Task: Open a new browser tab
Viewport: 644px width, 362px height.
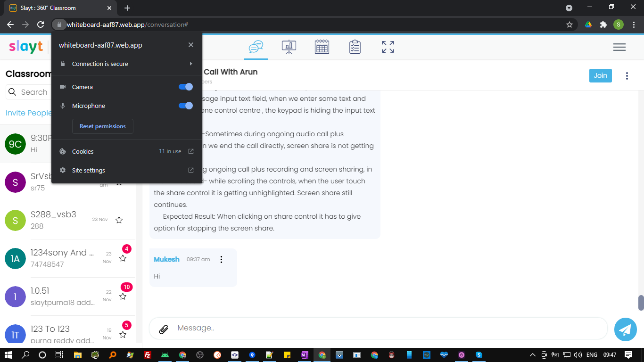Action: click(127, 8)
